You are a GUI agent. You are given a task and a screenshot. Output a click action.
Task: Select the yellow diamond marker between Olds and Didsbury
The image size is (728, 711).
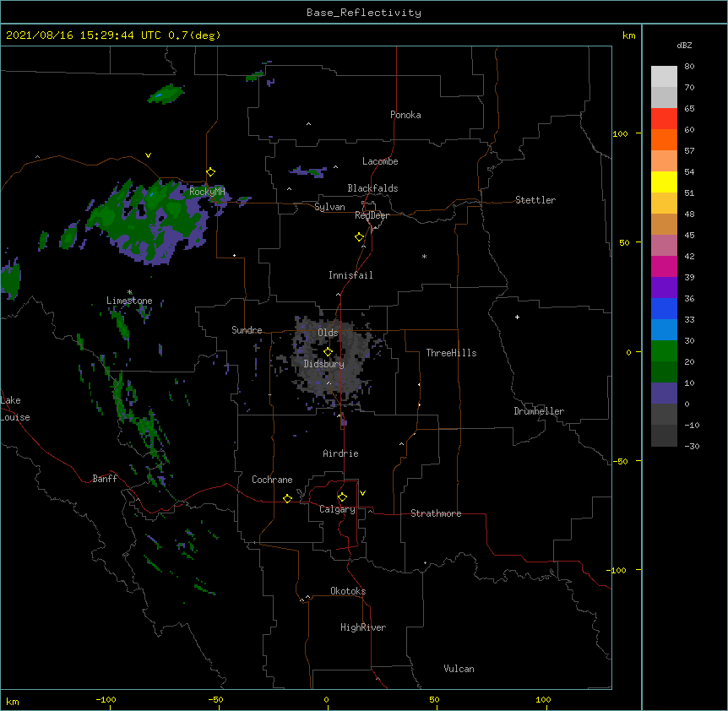328,351
